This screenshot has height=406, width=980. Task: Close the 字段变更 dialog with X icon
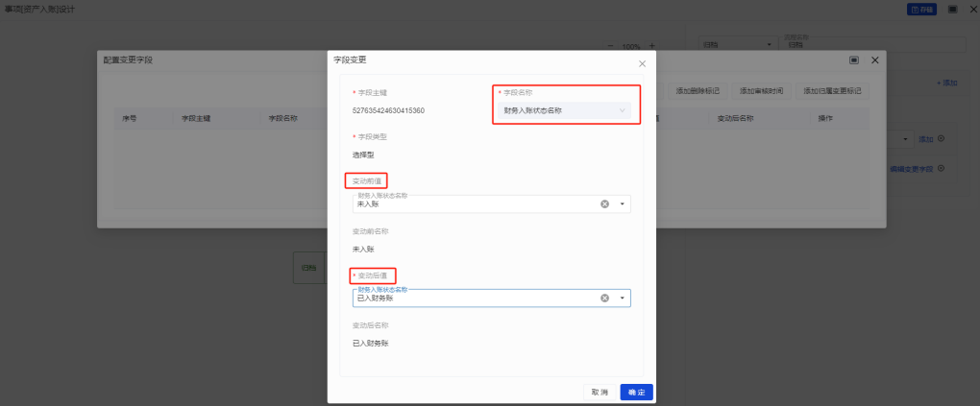click(642, 63)
